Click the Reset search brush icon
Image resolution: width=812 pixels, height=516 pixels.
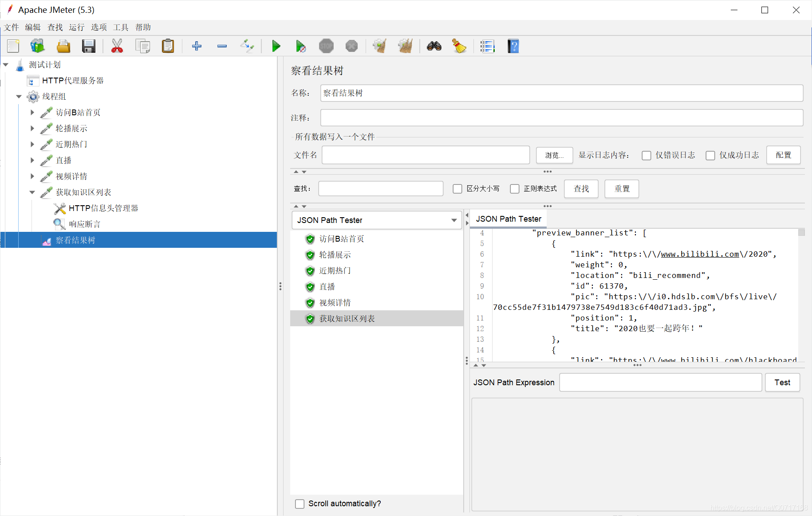coord(459,46)
